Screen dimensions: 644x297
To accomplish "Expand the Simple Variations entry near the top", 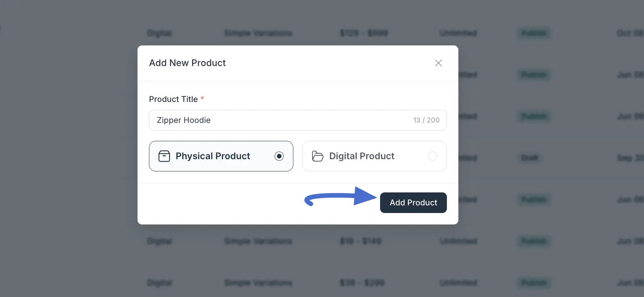I will coord(258,33).
